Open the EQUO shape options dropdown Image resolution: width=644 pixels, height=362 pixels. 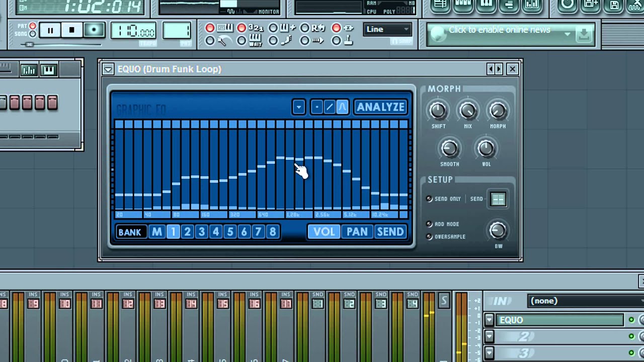tap(299, 107)
